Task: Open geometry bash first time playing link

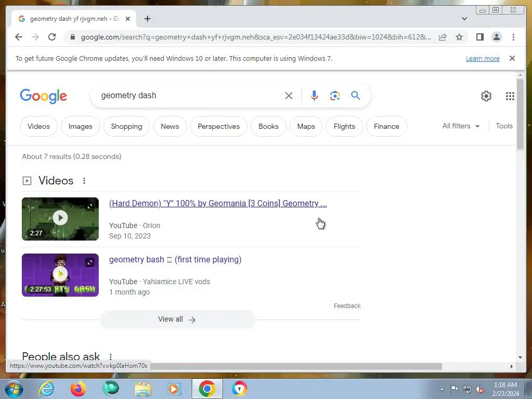Action: pyautogui.click(x=175, y=260)
